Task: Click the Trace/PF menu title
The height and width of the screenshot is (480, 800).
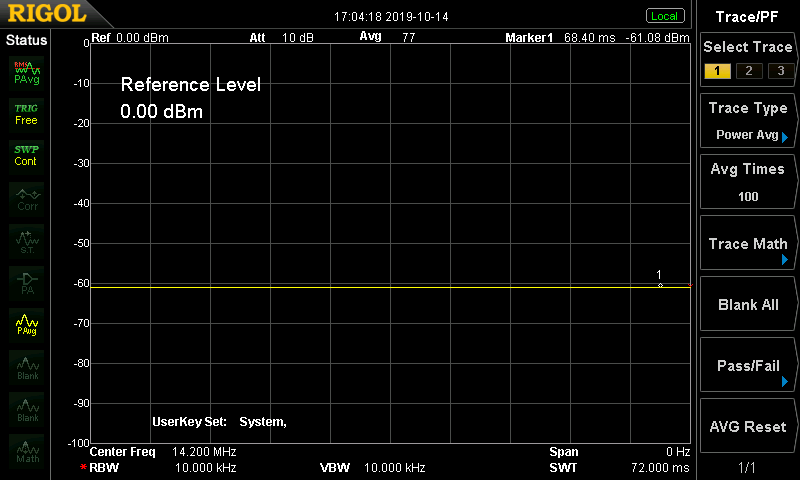Action: 748,16
